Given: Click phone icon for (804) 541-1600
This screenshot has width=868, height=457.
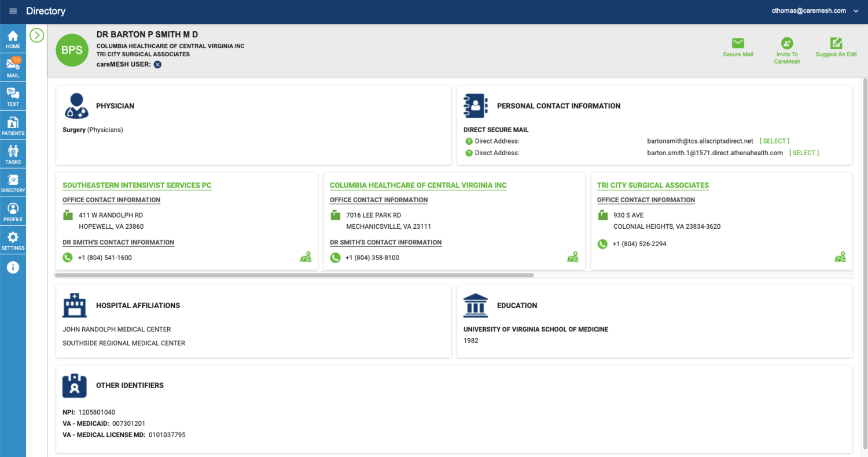Looking at the screenshot, I should pyautogui.click(x=68, y=258).
